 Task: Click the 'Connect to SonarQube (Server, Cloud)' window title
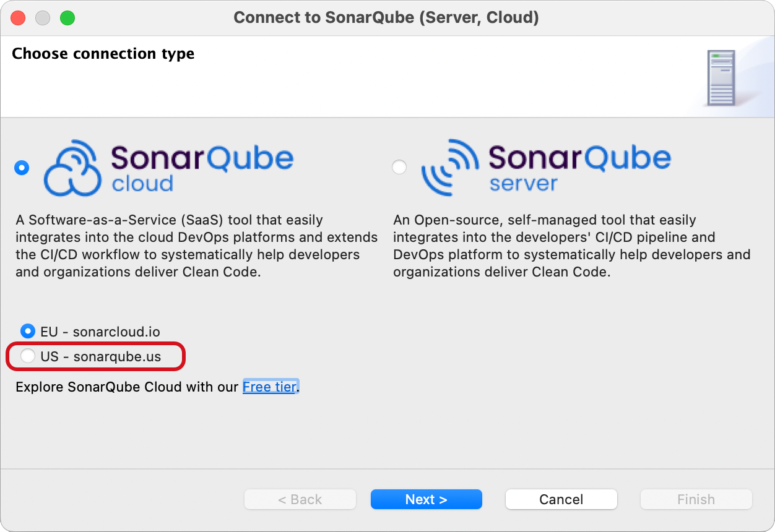386,17
